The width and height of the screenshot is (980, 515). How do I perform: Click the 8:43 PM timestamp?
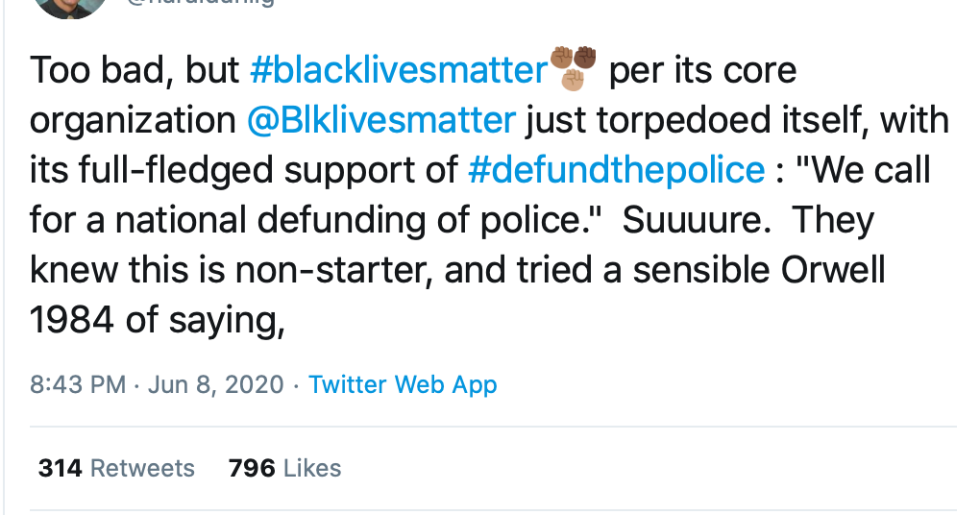click(x=78, y=385)
